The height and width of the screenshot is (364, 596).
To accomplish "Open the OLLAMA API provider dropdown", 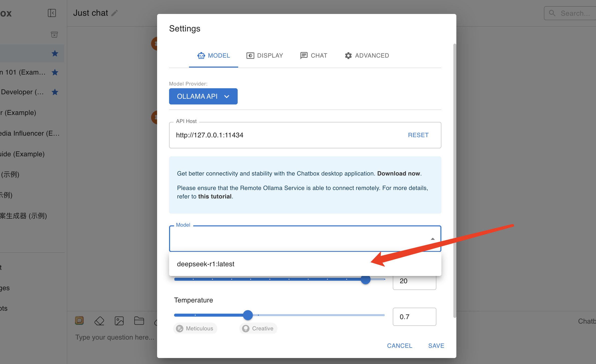I will click(x=203, y=96).
